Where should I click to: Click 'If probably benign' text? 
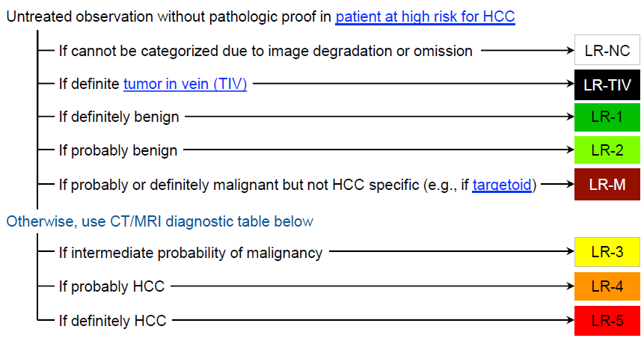point(118,150)
